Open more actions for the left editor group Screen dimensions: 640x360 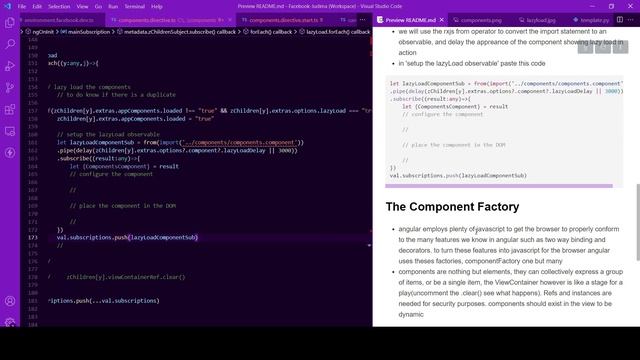pos(362,20)
